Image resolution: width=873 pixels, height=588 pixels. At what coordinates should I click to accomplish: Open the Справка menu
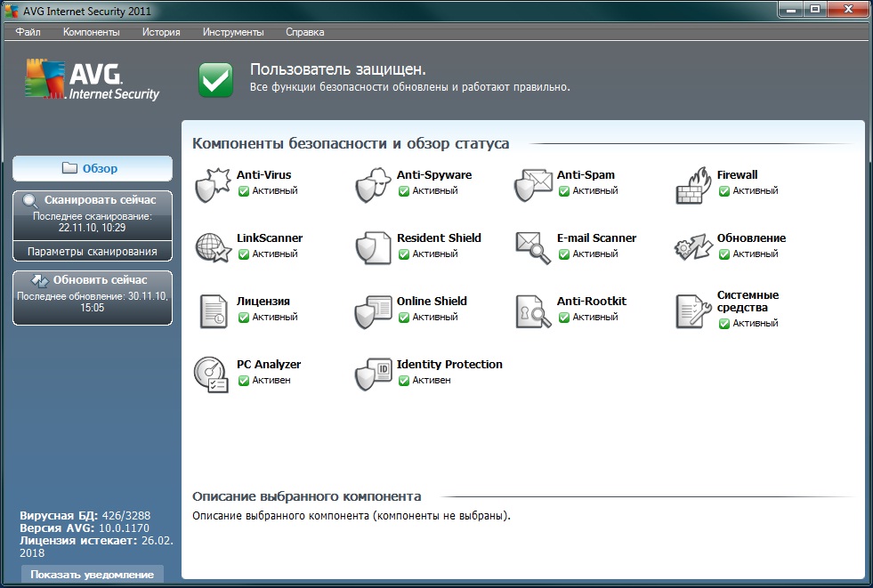tap(305, 32)
